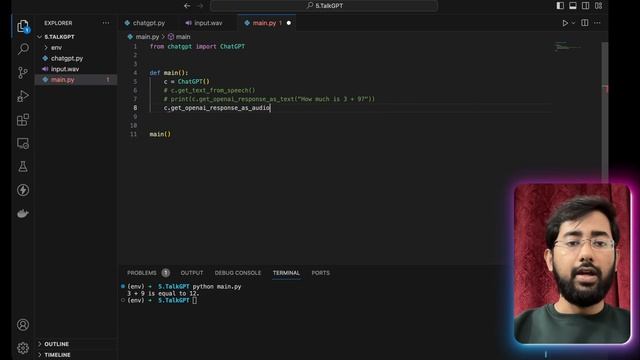Image resolution: width=640 pixels, height=360 pixels.
Task: Click line 1 import ChatGPT statement
Action: pyautogui.click(x=197, y=47)
